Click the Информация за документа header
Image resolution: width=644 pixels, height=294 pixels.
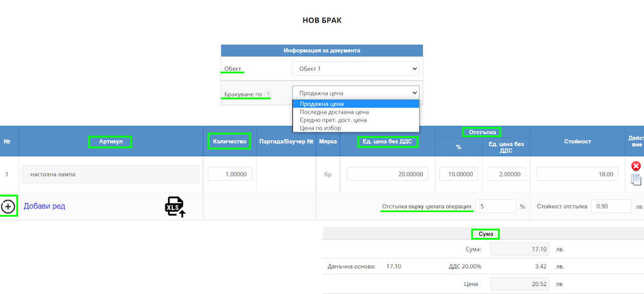pyautogui.click(x=322, y=51)
